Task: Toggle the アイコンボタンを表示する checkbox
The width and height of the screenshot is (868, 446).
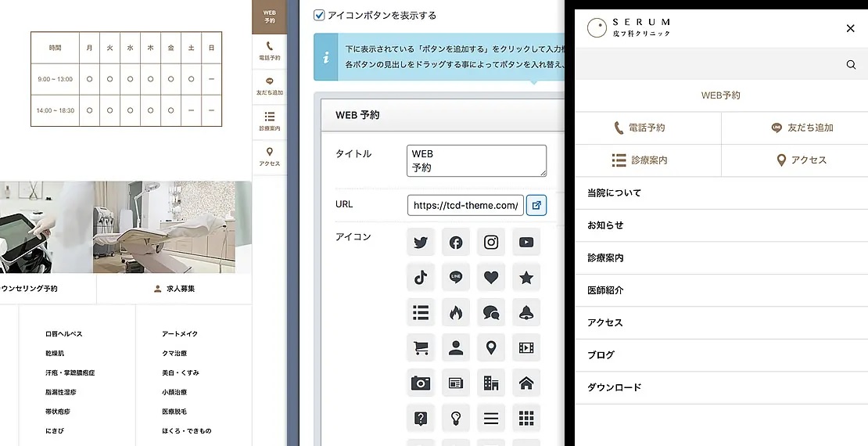Action: coord(319,15)
